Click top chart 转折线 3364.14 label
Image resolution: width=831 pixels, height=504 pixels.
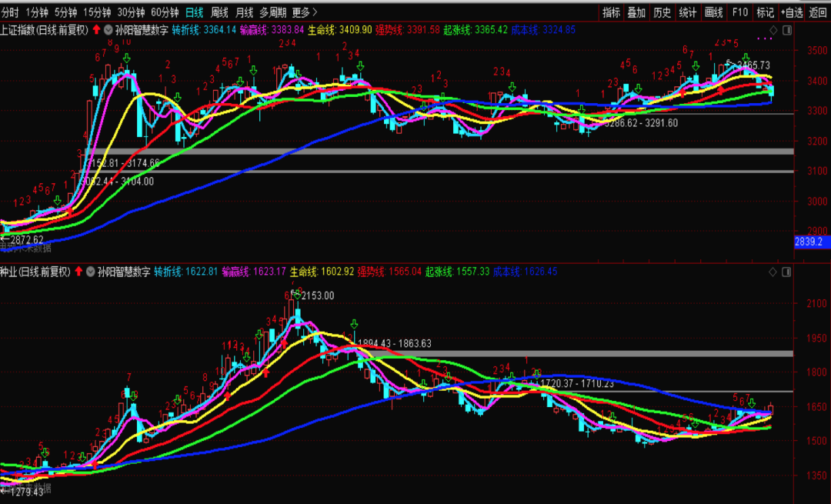click(204, 30)
